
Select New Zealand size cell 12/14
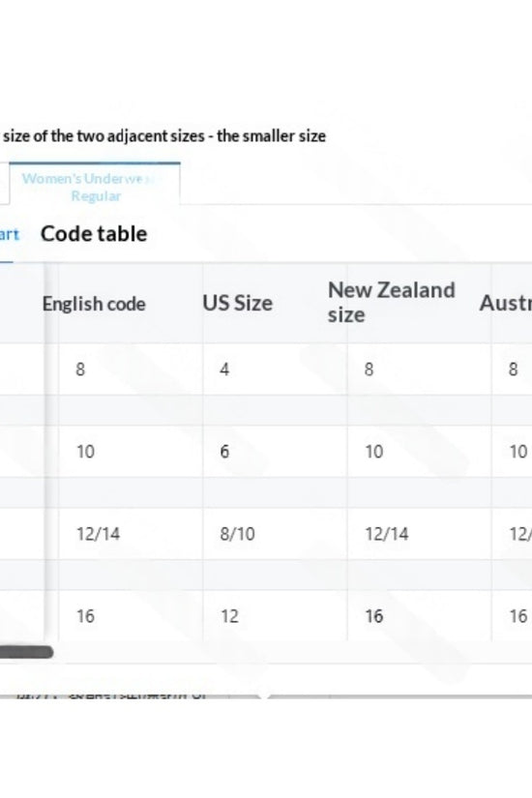[x=387, y=534]
